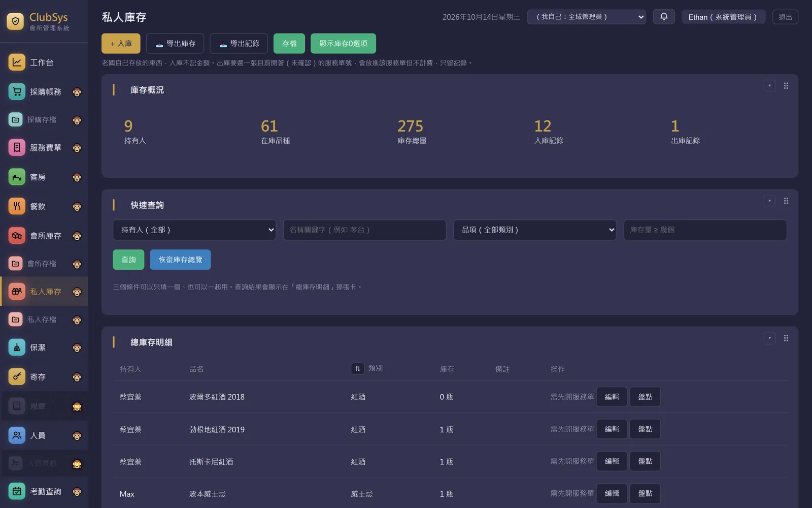Open 採購存檔 folder icon
The image size is (812, 508).
click(x=16, y=120)
